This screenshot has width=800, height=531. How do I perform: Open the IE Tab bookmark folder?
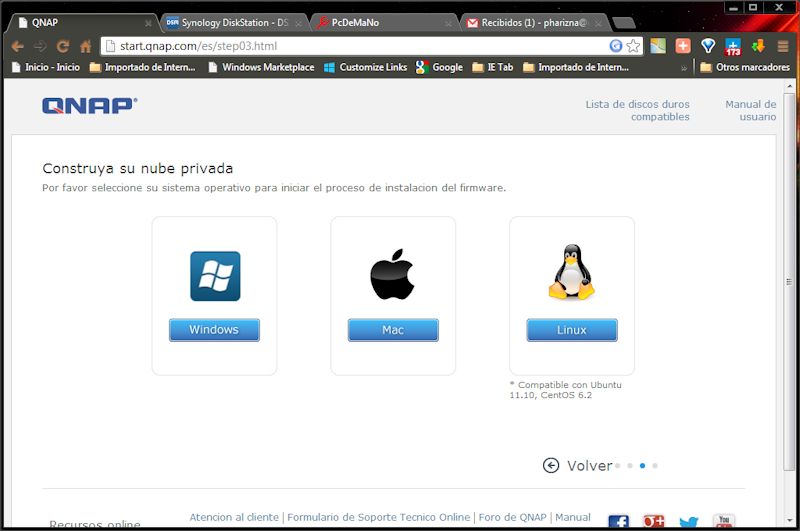(493, 67)
